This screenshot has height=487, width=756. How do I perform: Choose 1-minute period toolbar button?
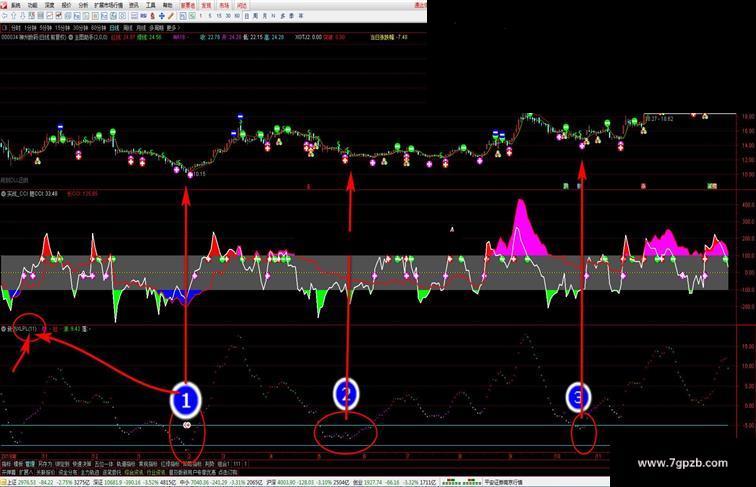click(x=201, y=16)
